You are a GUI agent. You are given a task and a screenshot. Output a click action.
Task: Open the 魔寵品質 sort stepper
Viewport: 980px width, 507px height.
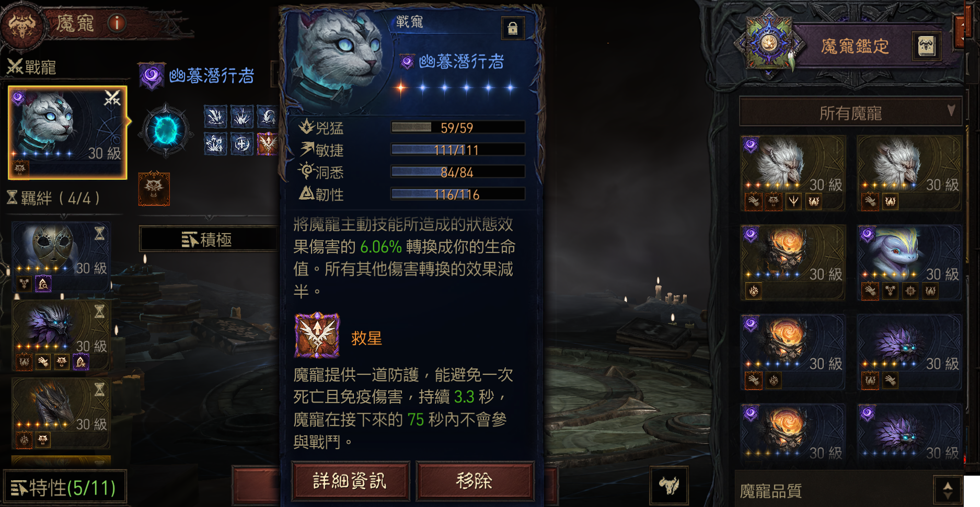click(x=947, y=491)
